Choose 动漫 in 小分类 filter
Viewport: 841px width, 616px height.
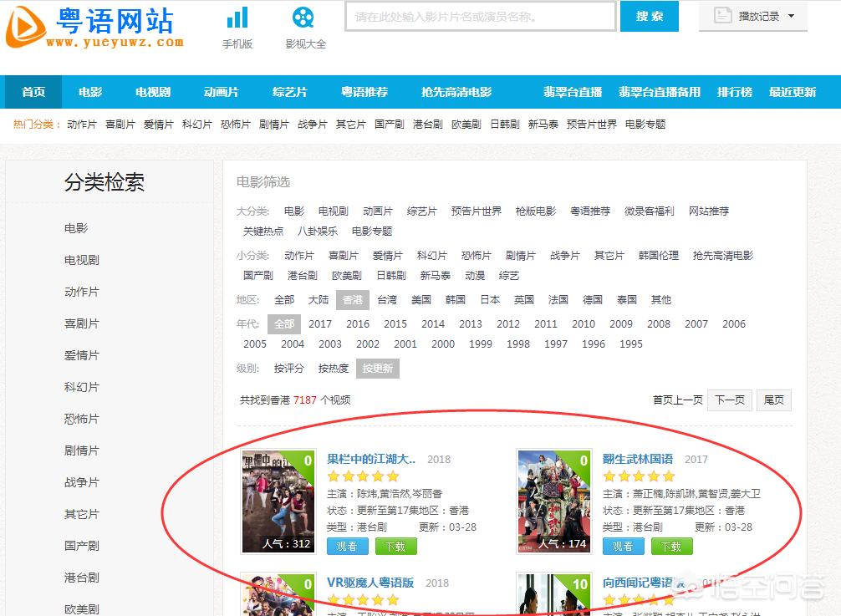[x=475, y=276]
